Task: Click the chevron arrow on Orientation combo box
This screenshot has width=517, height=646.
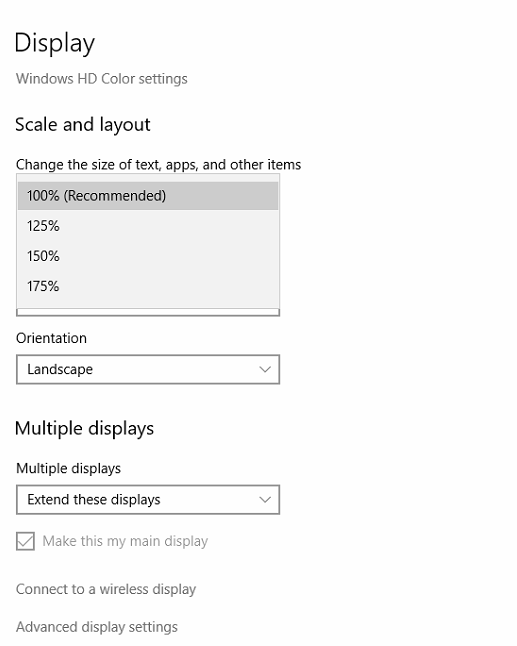Action: coord(265,370)
